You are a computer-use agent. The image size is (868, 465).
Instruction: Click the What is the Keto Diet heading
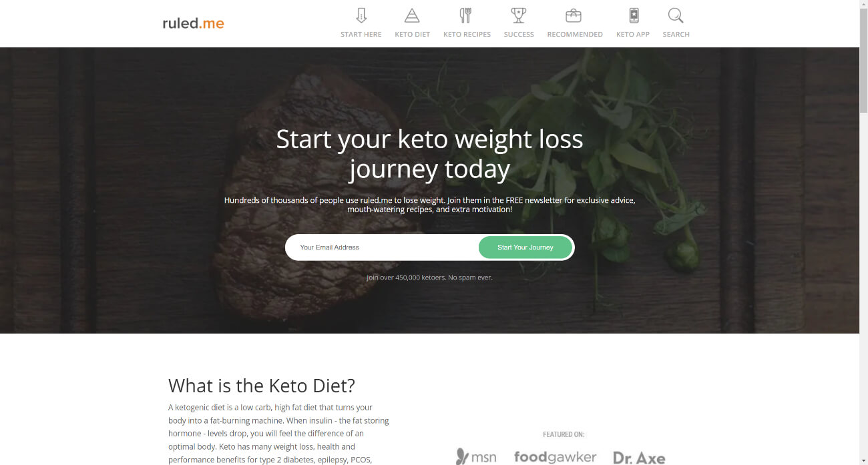click(x=262, y=386)
